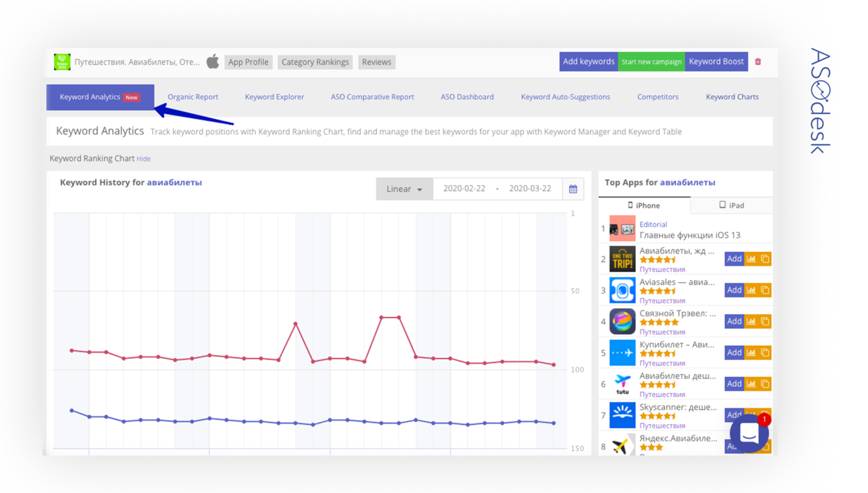
Task: Go to ASO Comparative Report tab
Action: coord(372,97)
